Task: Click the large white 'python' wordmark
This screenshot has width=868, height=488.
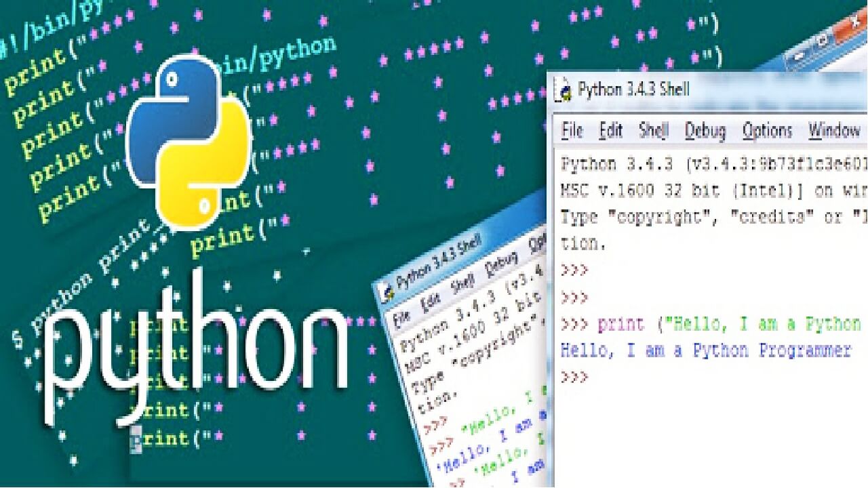Action: tap(197, 352)
